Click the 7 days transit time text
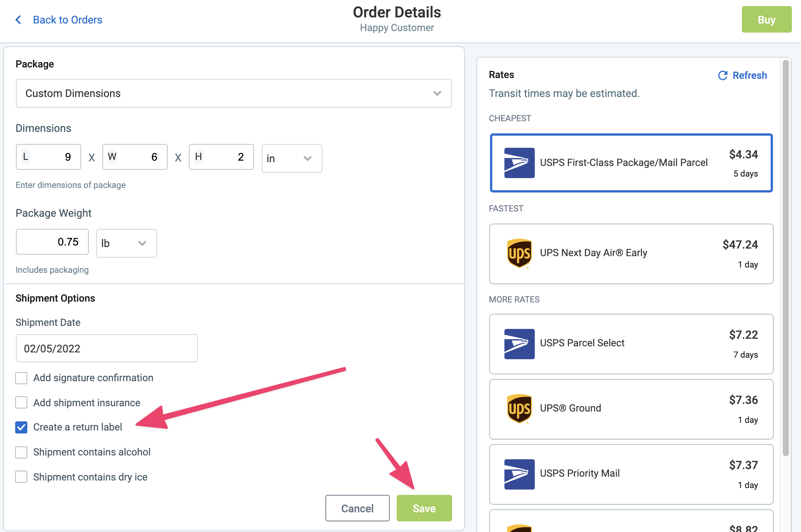This screenshot has height=532, width=801. tap(746, 355)
